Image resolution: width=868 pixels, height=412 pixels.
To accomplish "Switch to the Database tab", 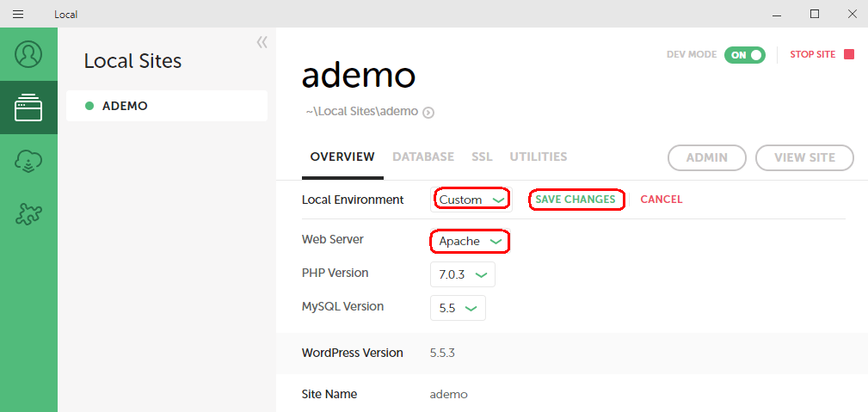I will [x=423, y=157].
